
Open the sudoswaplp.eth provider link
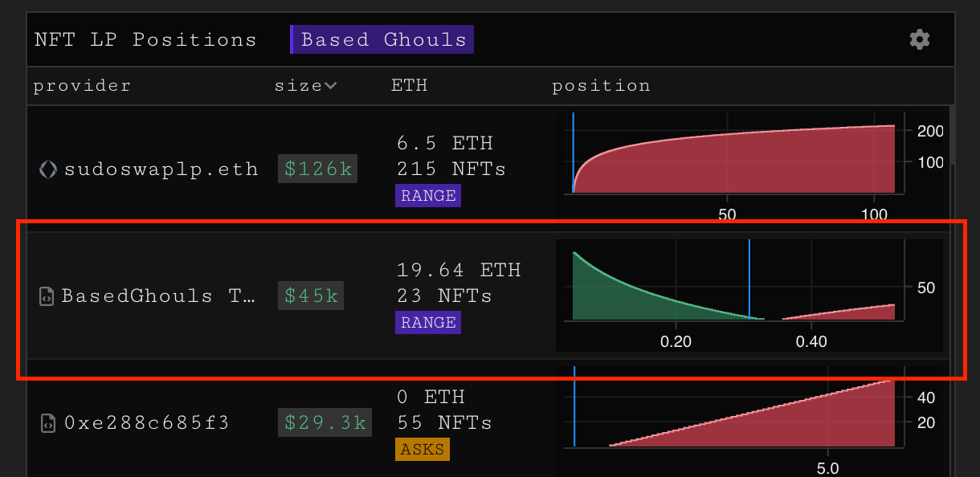click(x=161, y=169)
